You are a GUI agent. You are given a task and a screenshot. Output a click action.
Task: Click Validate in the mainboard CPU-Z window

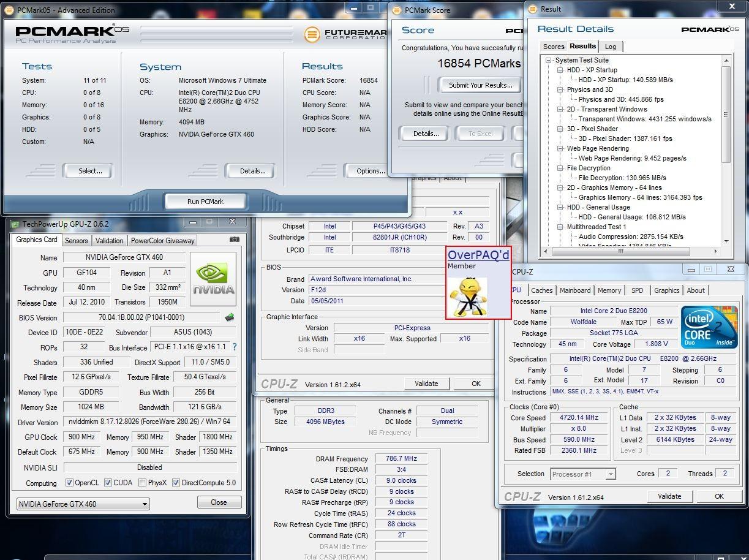point(426,384)
